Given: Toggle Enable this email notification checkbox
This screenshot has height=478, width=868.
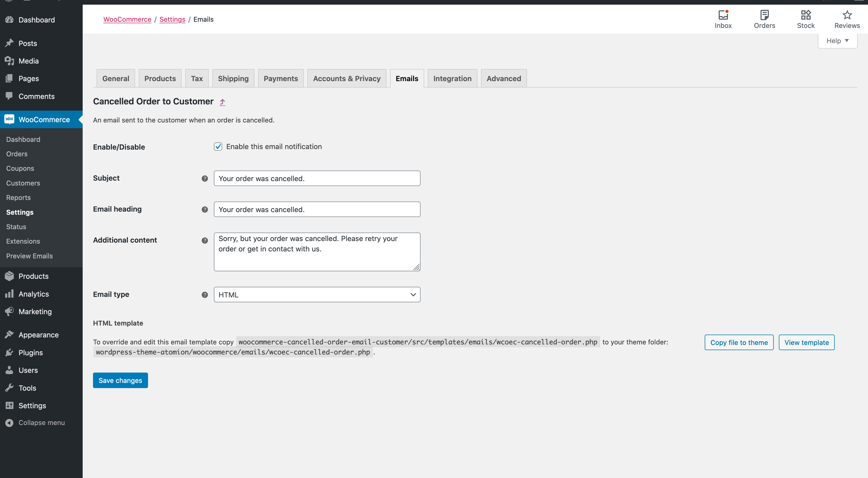Looking at the screenshot, I should pos(218,146).
